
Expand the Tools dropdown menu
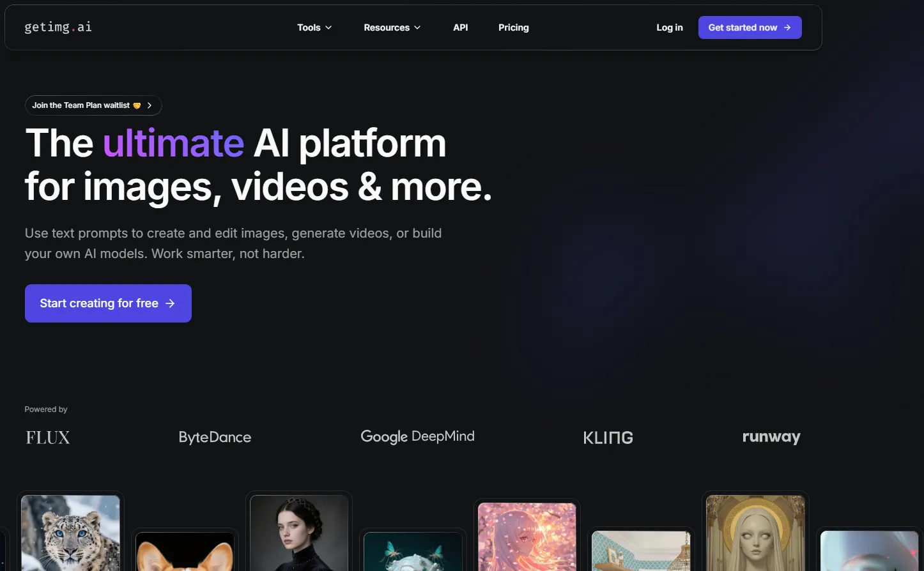[314, 27]
